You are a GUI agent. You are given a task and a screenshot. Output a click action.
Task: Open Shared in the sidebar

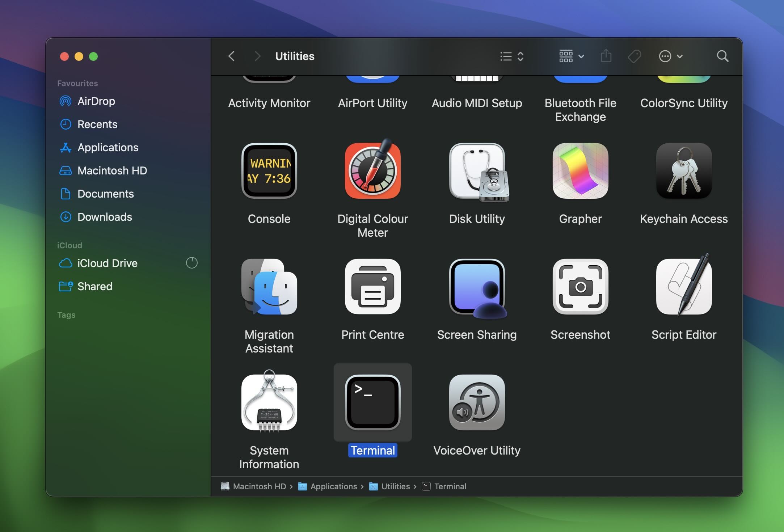pyautogui.click(x=129, y=286)
